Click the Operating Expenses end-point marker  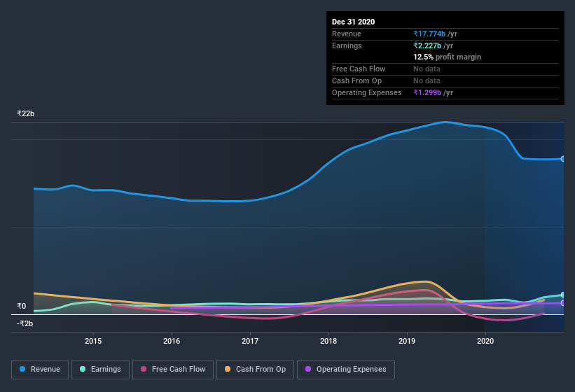(x=563, y=303)
